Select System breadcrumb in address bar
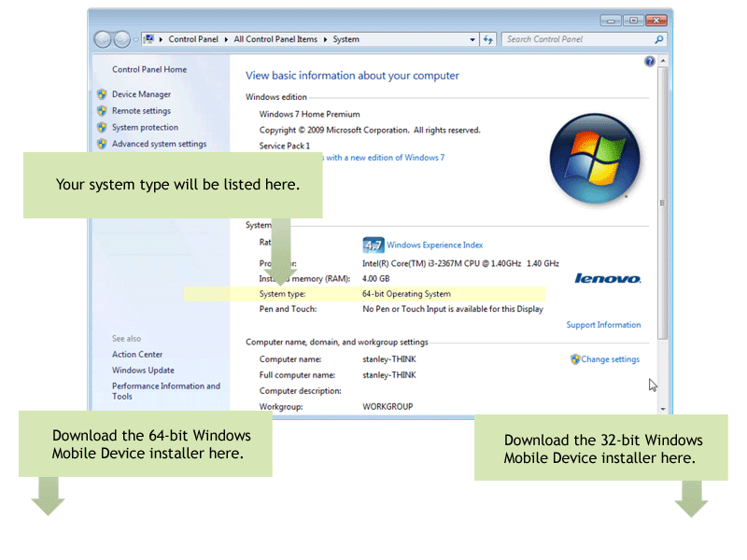 345,39
